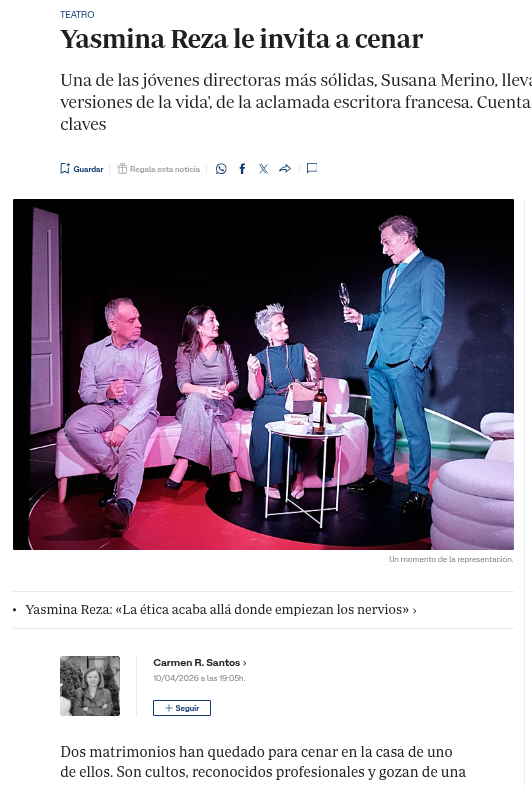This screenshot has height=786, width=532.
Task: Expand the chevron next to Carmen R. Santos
Action: (245, 663)
